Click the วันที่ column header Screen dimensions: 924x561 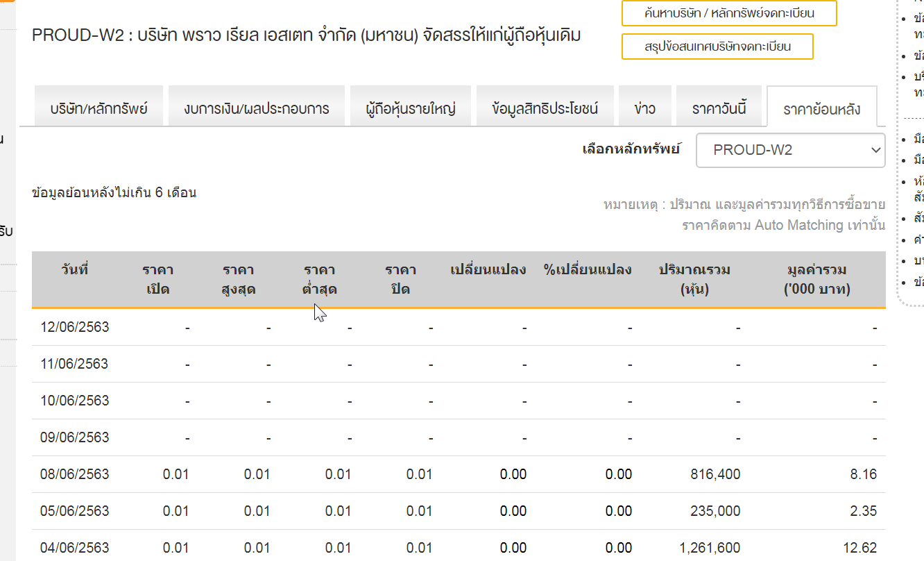coord(74,270)
